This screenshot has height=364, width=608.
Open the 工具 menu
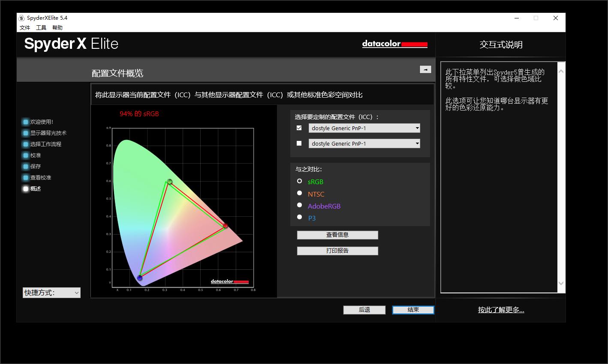(x=41, y=28)
